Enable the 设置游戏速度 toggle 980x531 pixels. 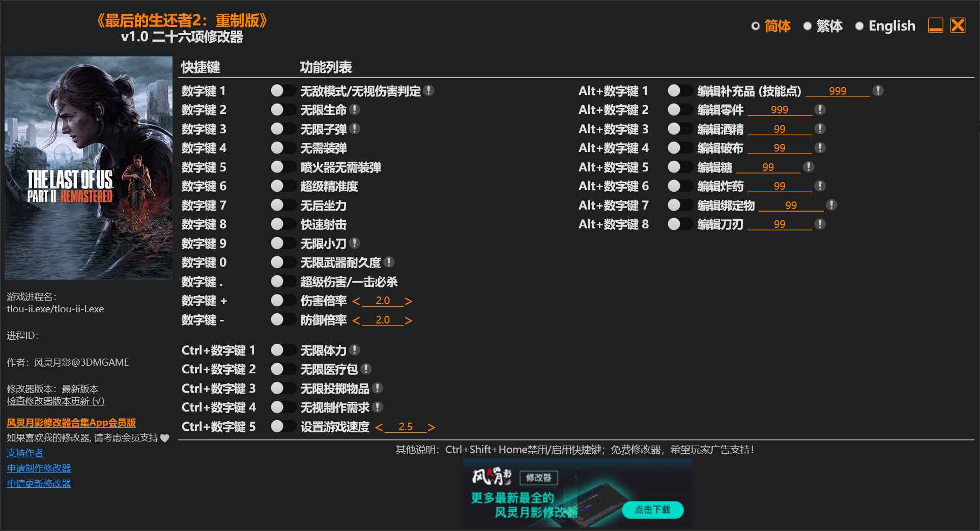(x=283, y=426)
